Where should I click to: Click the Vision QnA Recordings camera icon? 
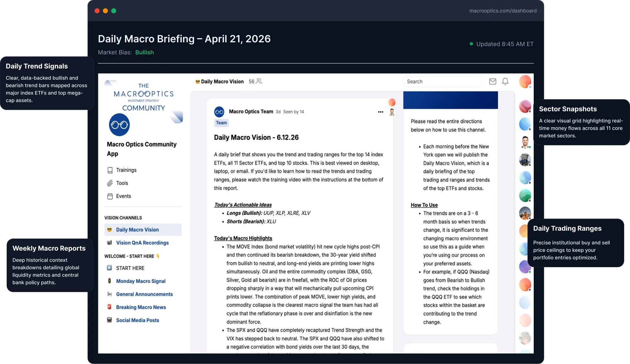[110, 243]
